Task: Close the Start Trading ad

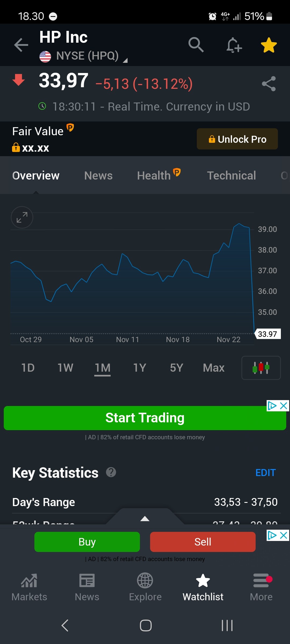Action: (284, 406)
